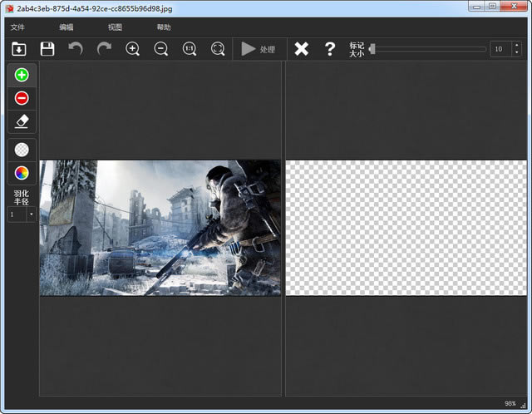532x414 pixels.
Task: Open the 编辑 menu
Action: [x=66, y=27]
